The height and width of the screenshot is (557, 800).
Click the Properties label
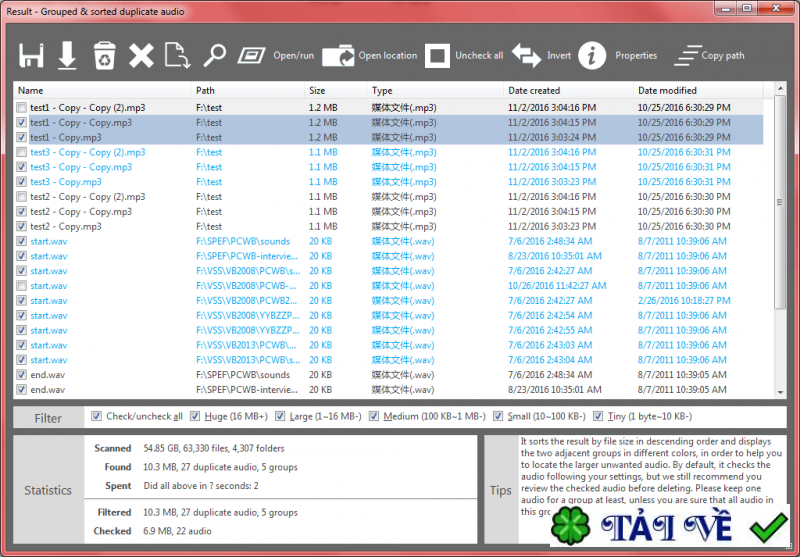636,56
